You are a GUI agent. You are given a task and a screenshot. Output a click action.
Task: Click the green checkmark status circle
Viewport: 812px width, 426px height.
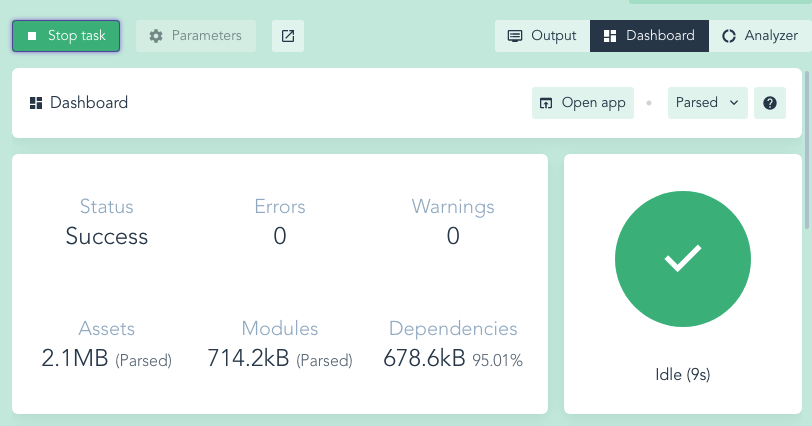coord(683,260)
